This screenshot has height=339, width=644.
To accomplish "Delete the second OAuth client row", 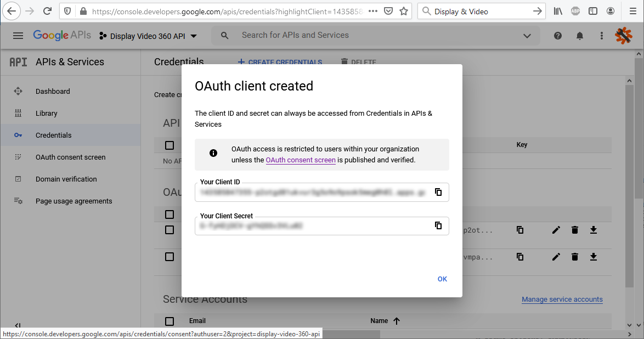I will (x=574, y=257).
